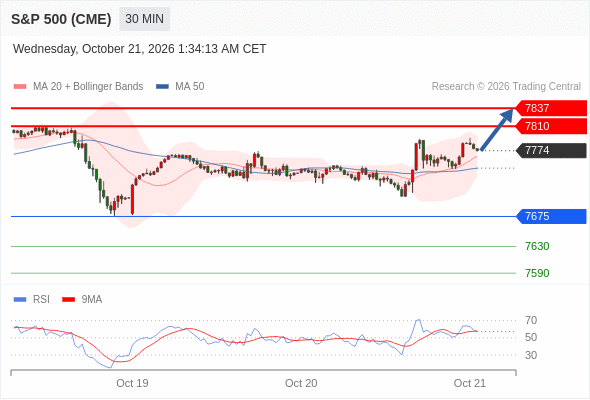Click the 7630 support level label
Screen dimensions: 590x400
(537, 246)
